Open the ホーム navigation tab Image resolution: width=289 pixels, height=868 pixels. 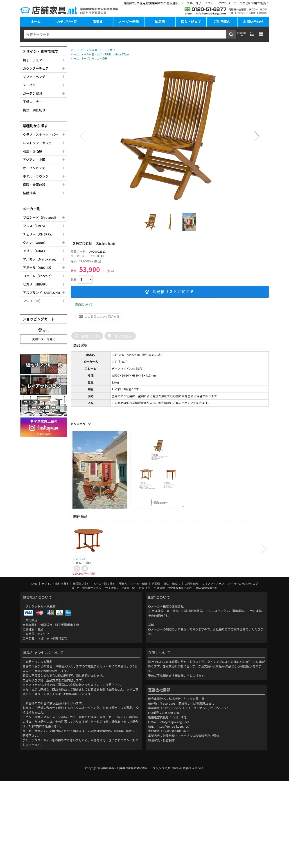[x=36, y=22]
